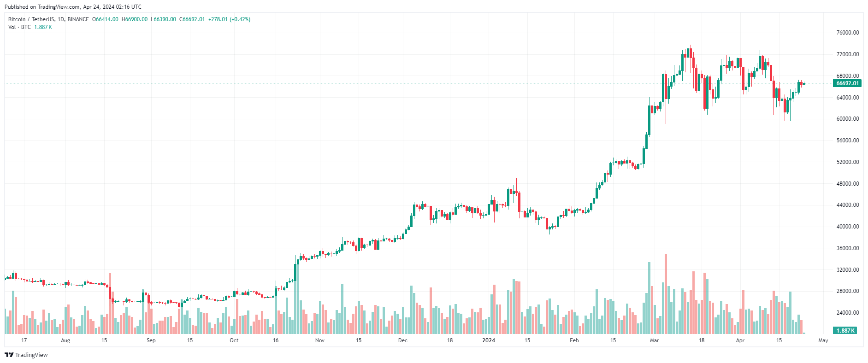Select the Nov label on time axis

coord(320,340)
